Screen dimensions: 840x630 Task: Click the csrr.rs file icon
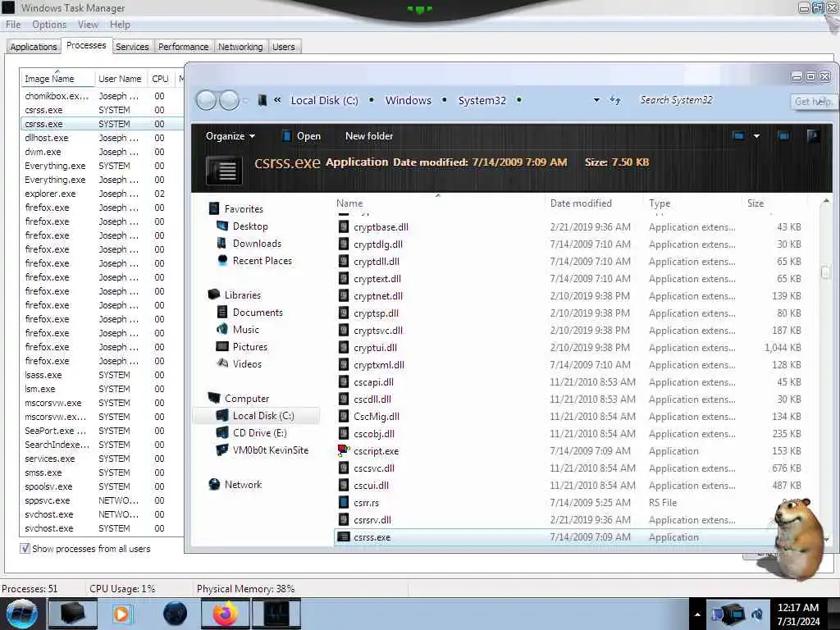[344, 503]
